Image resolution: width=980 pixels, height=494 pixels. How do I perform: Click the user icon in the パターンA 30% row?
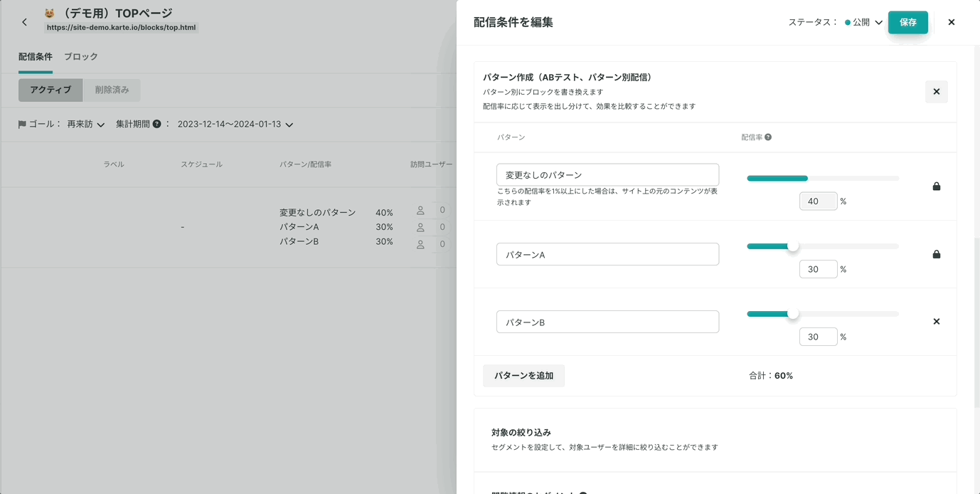pos(420,227)
